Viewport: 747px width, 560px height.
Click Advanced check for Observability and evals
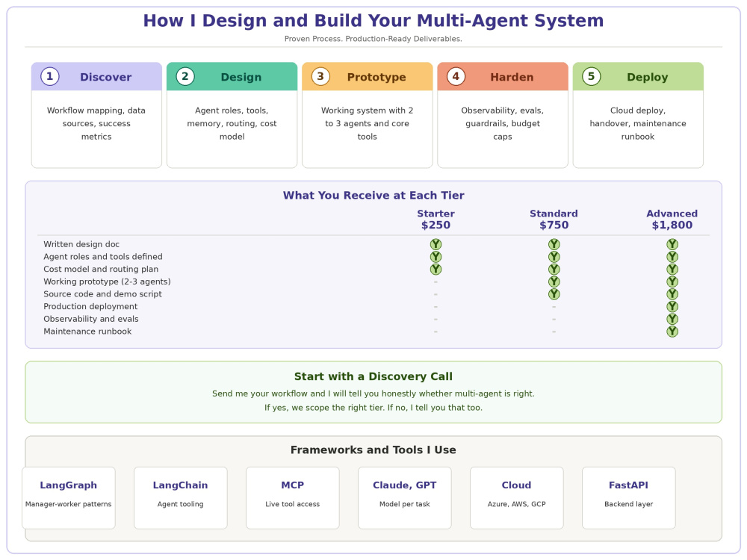click(672, 319)
